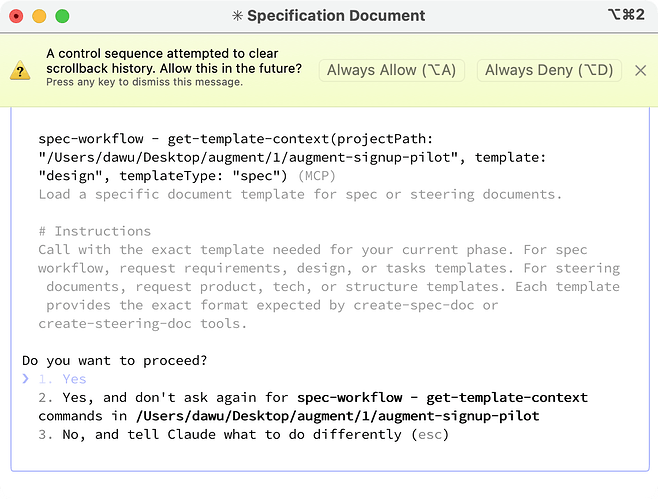Click the Specification Document window title

pyautogui.click(x=336, y=16)
